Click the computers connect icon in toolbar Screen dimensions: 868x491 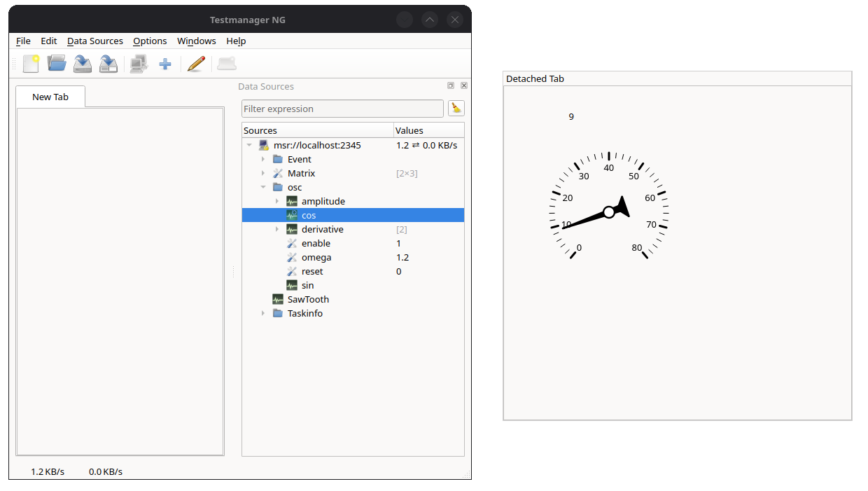139,64
